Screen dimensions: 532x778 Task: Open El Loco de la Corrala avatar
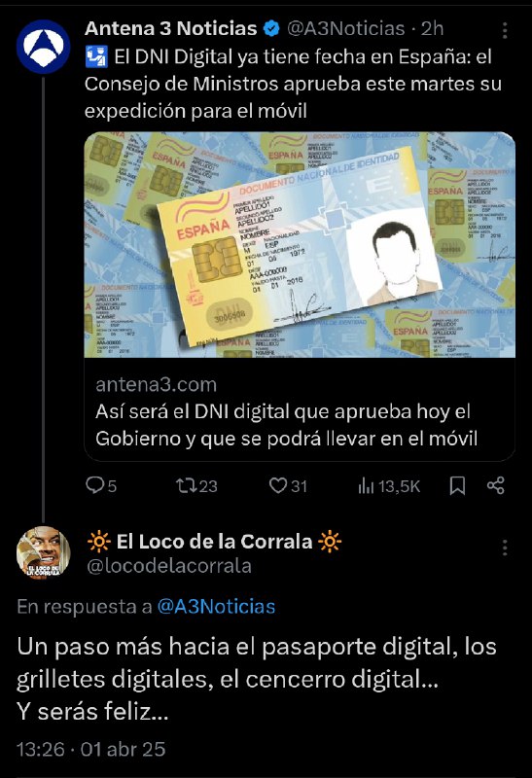coord(44,552)
